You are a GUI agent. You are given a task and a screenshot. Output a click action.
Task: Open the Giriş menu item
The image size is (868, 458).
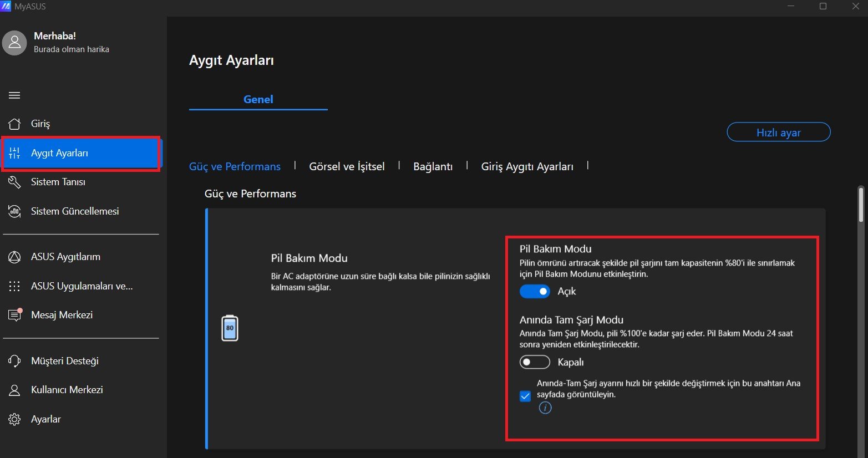(81, 124)
